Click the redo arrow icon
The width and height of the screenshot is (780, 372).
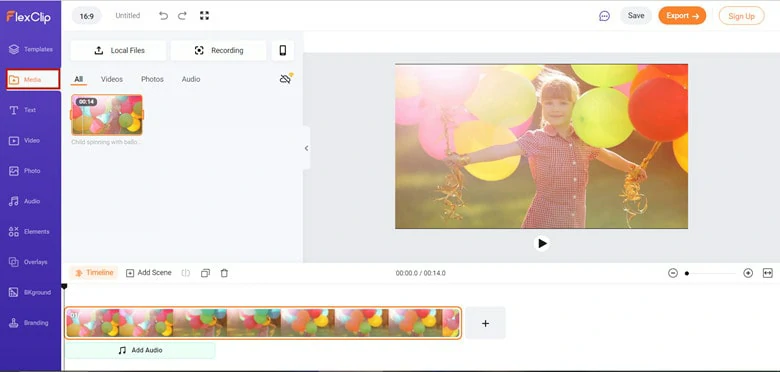pos(182,16)
